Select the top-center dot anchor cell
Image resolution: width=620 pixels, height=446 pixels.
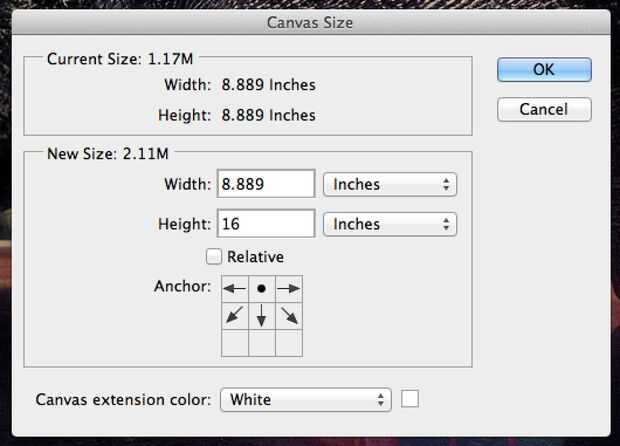261,288
